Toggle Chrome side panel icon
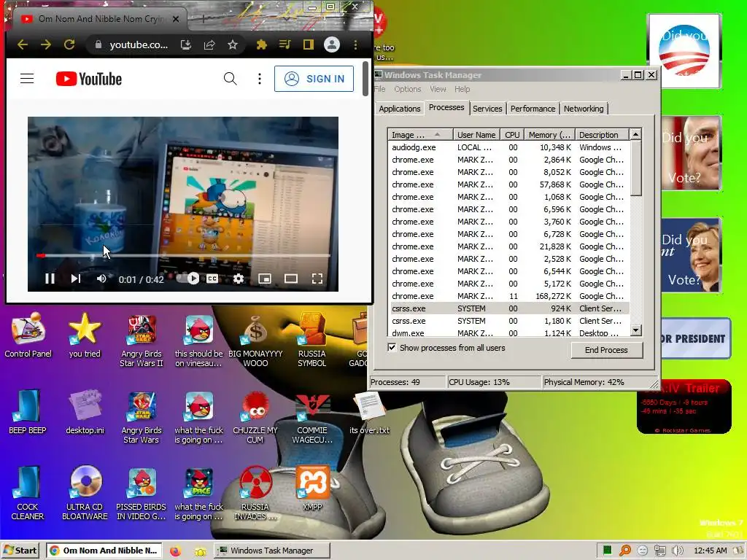747x560 pixels. [309, 44]
